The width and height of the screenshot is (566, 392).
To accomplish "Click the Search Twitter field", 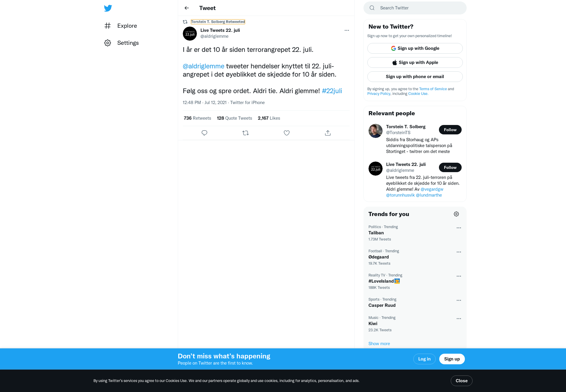I will point(415,8).
